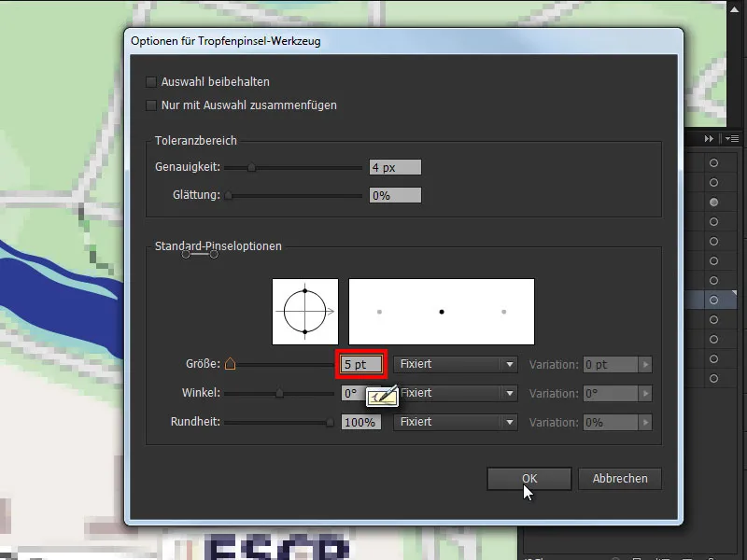Click the Abbrechen button
Screen dimensions: 747x560
click(x=620, y=479)
